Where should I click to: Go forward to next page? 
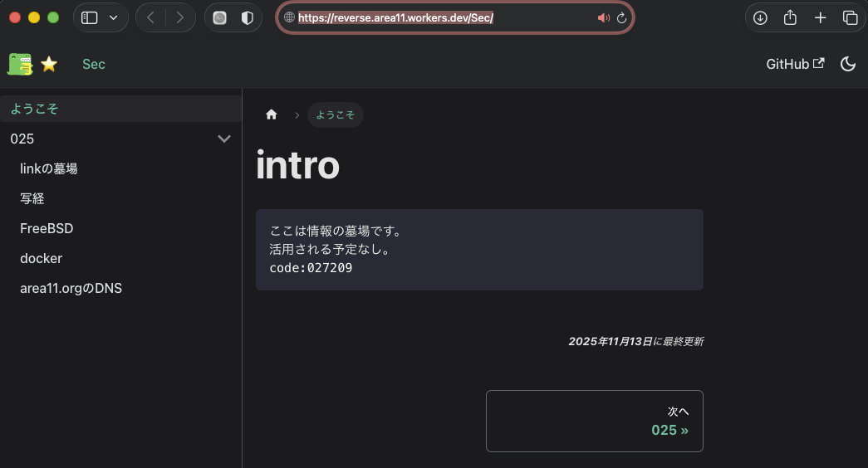point(180,17)
